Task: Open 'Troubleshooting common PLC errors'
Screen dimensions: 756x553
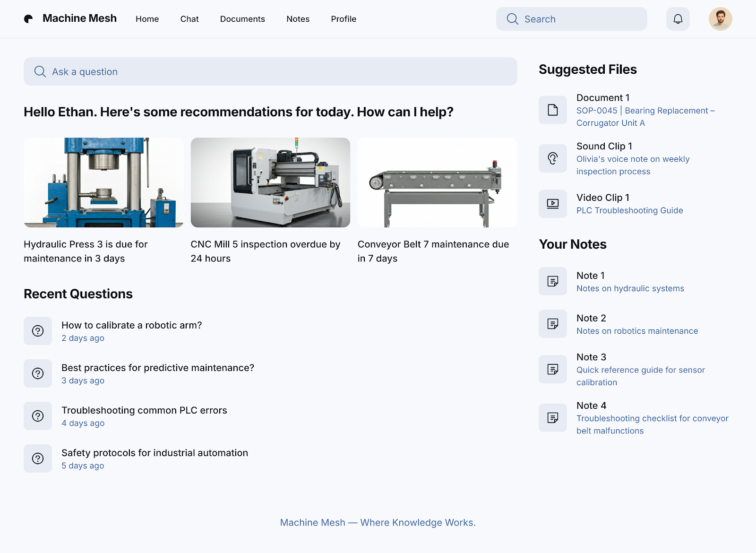Action: click(144, 410)
